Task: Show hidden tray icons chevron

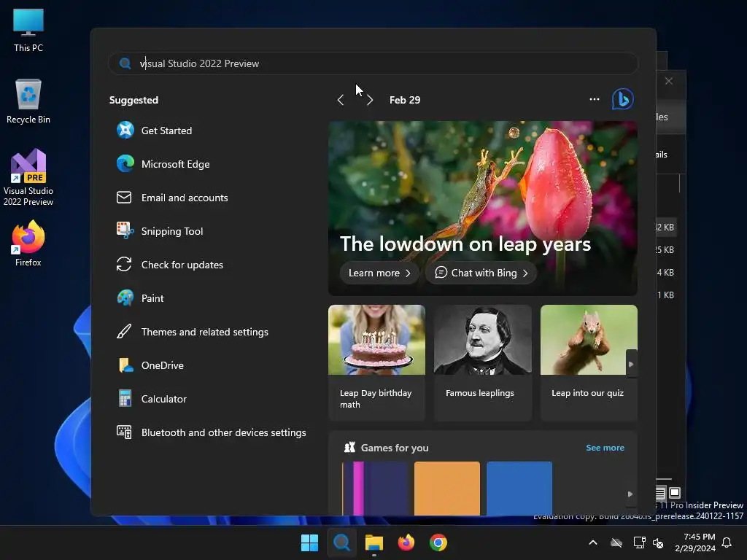Action: 593,542
